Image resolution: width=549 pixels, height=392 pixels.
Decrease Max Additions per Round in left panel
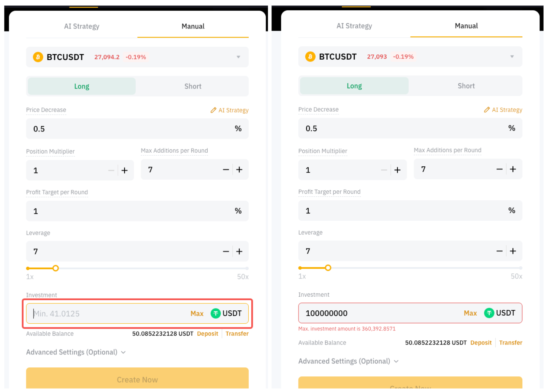pyautogui.click(x=226, y=170)
